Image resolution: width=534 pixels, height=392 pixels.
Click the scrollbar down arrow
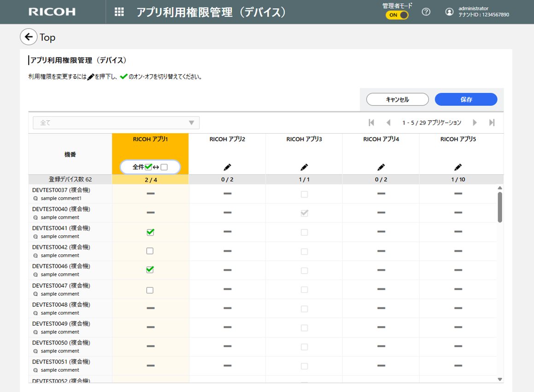coord(499,380)
